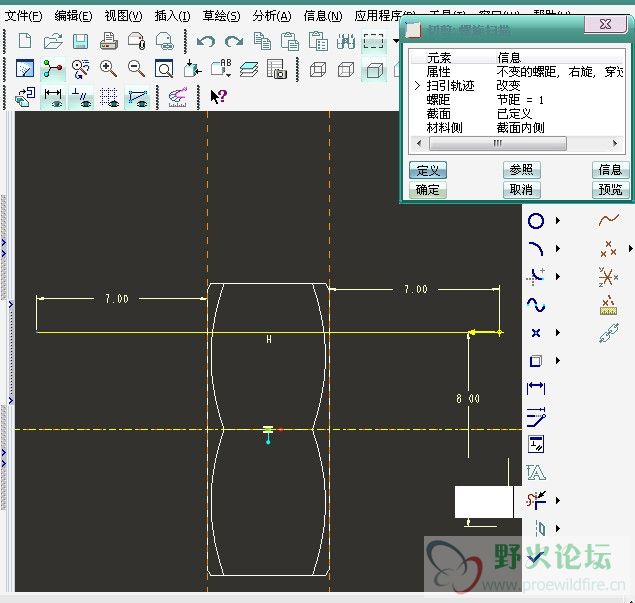Expand the datum points flyout arrow
Image resolution: width=635 pixels, height=603 pixels.
[x=631, y=249]
